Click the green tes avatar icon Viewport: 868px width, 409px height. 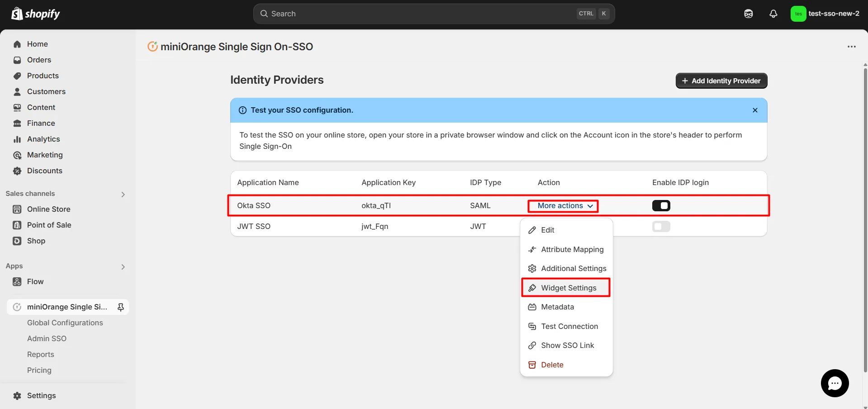coord(798,14)
